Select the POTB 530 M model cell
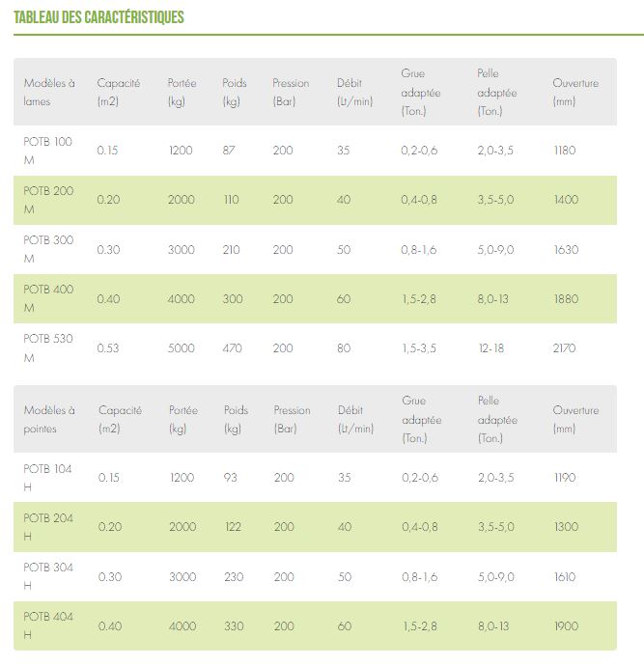644x666 pixels. point(47,347)
